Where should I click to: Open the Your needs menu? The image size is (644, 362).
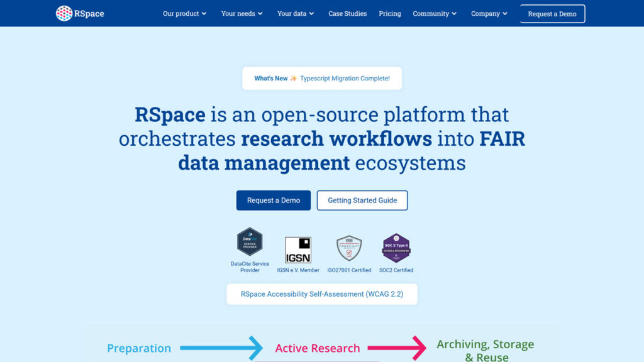241,13
